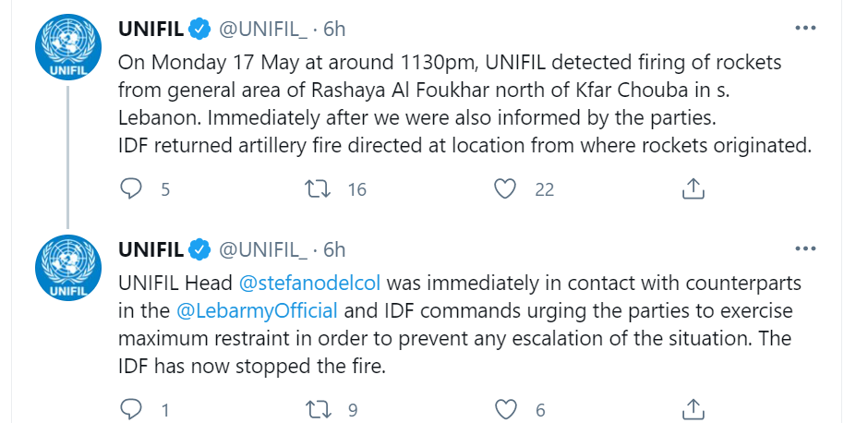868x423 pixels.
Task: Reply to the second UNIFIL tweet
Action: click(x=132, y=409)
